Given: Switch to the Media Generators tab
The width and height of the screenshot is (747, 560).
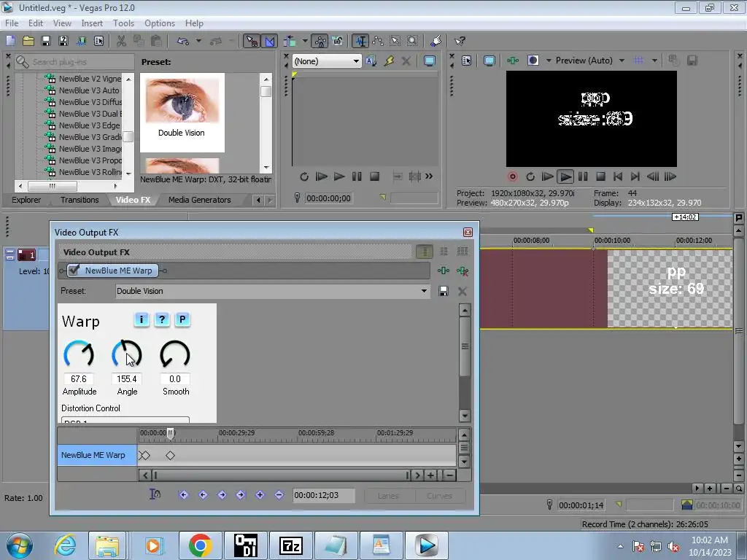Looking at the screenshot, I should [199, 200].
